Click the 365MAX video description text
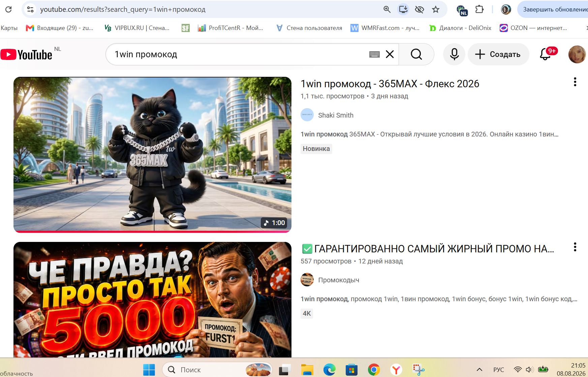588x377 pixels. point(429,134)
